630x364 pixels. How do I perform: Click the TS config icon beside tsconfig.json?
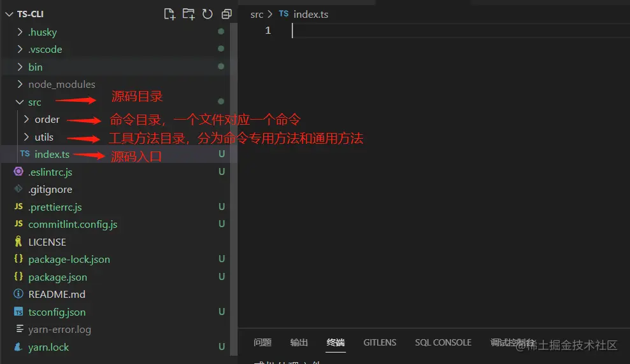click(18, 311)
